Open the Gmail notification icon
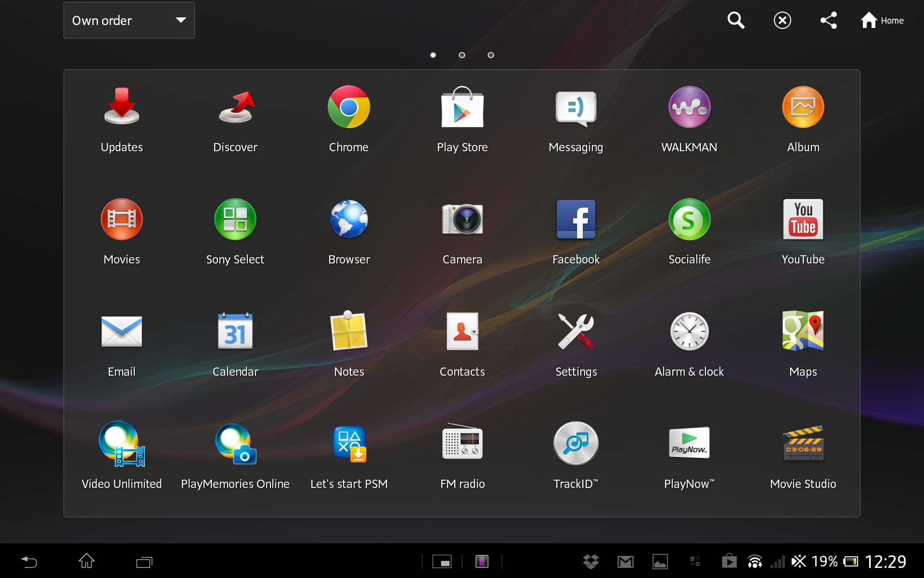The height and width of the screenshot is (578, 924). coord(626,562)
